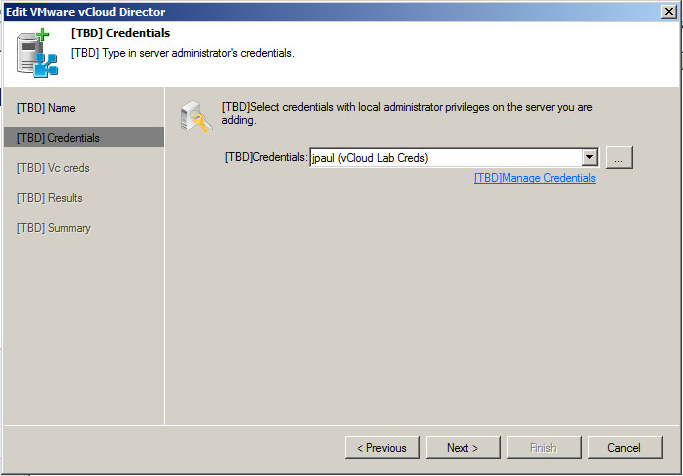Click the "[TBD]Credentials:" field label
The height and width of the screenshot is (476, 683).
pos(266,157)
